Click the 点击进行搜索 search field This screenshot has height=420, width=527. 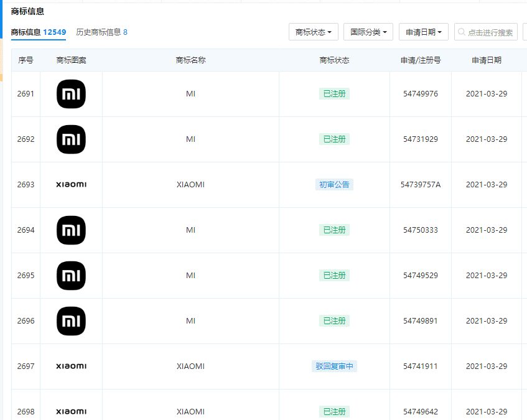490,32
